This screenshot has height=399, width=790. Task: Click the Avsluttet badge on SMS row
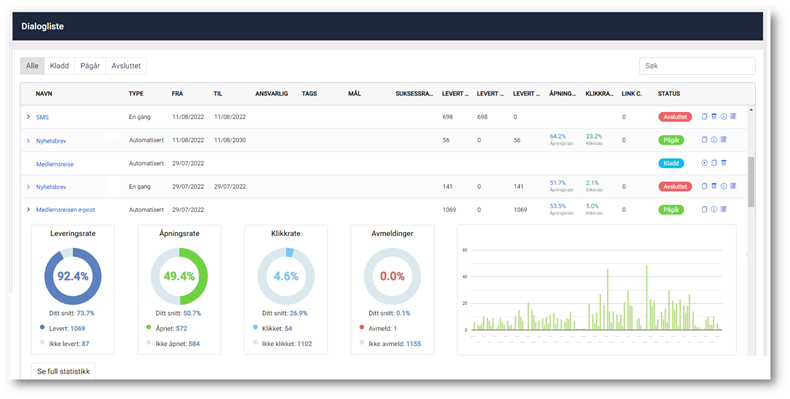click(675, 117)
